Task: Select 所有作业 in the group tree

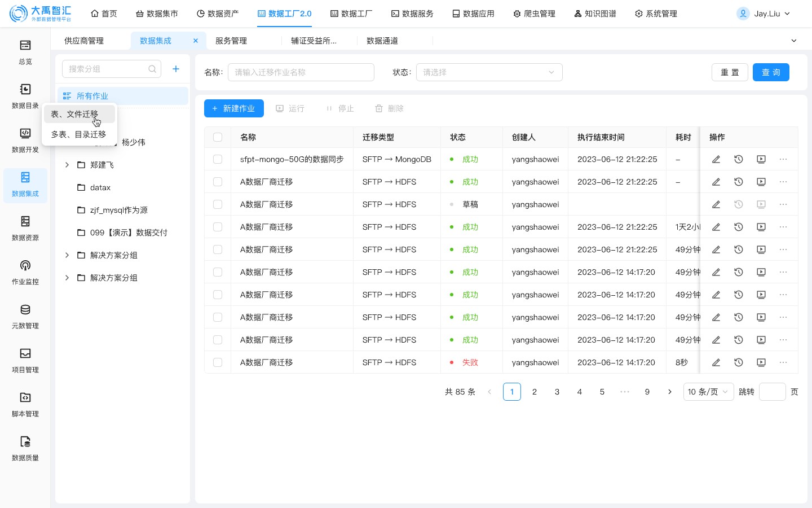Action: (x=123, y=96)
